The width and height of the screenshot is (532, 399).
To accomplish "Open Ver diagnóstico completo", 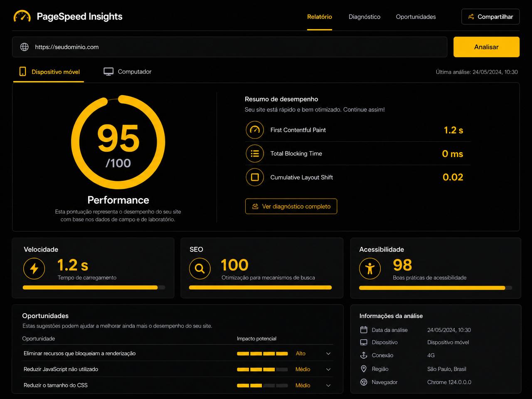I will tap(291, 207).
